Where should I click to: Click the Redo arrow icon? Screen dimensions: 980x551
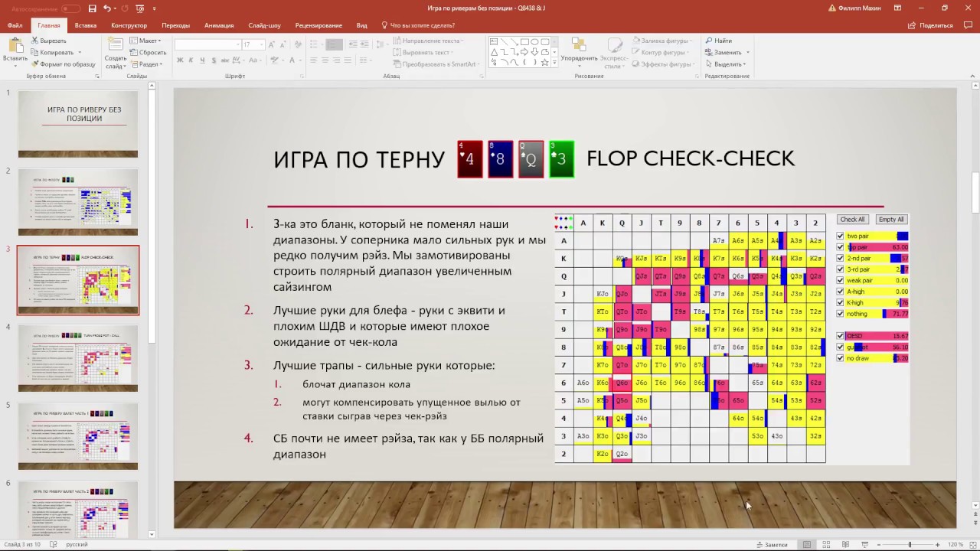(x=124, y=8)
